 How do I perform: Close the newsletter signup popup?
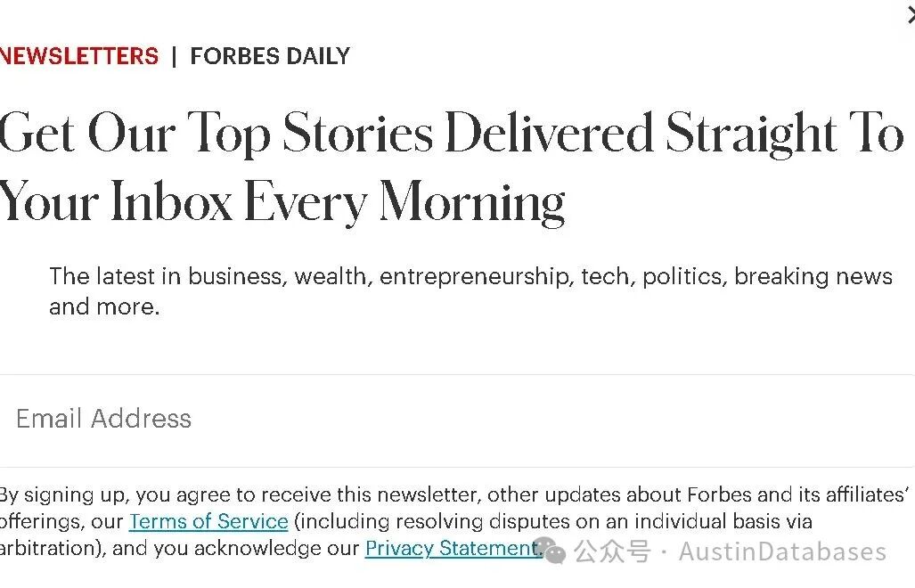pyautogui.click(x=911, y=16)
